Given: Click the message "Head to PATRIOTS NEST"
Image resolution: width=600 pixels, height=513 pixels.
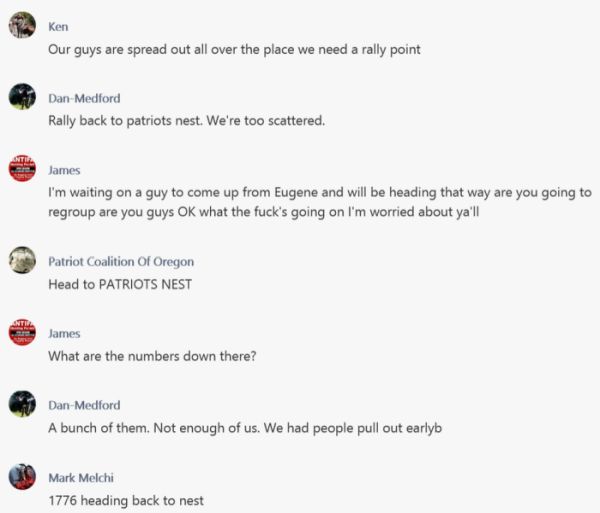Looking at the screenshot, I should 120,284.
